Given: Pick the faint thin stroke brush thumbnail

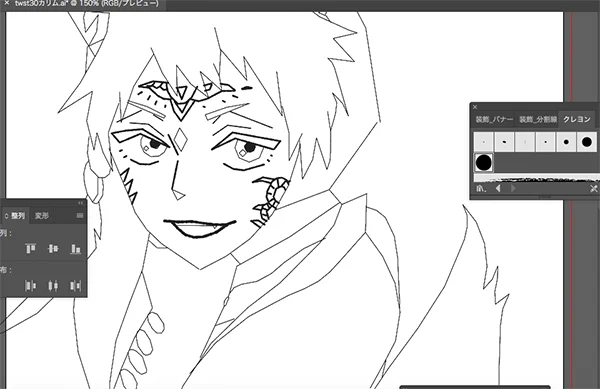Looking at the screenshot, I should coord(525,142).
